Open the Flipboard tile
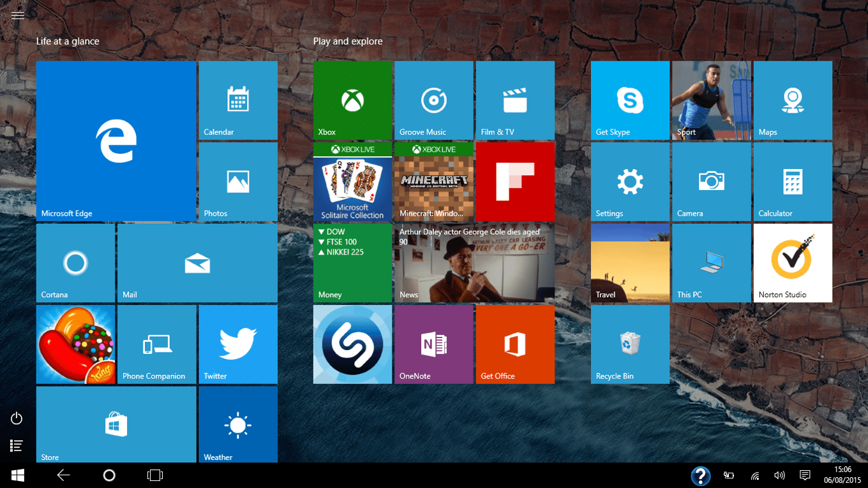The width and height of the screenshot is (868, 488). (515, 182)
